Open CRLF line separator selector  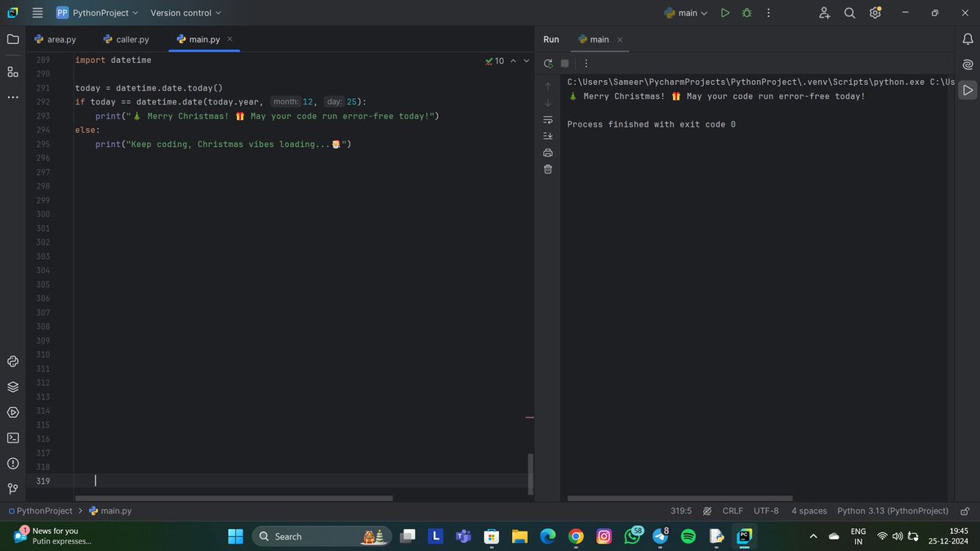[x=733, y=511]
